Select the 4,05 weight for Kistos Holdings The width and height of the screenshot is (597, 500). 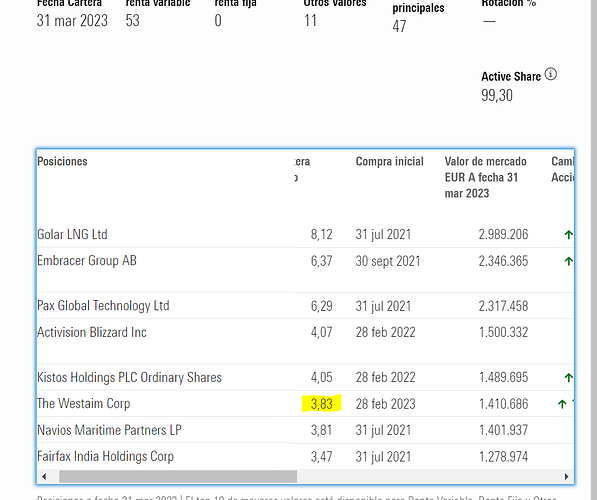click(x=322, y=377)
